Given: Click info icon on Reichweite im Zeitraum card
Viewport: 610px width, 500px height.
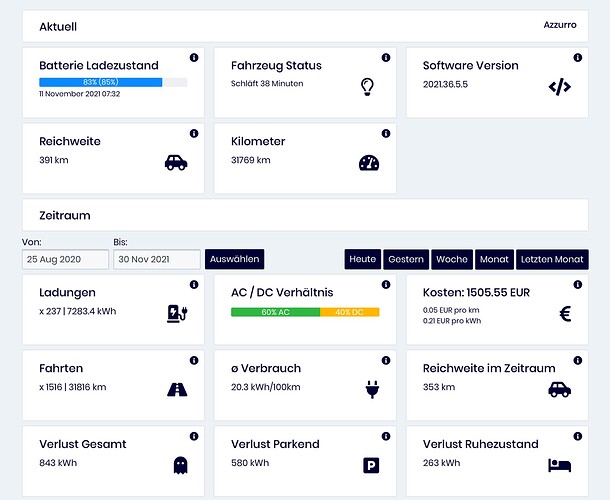Looking at the screenshot, I should click(578, 360).
